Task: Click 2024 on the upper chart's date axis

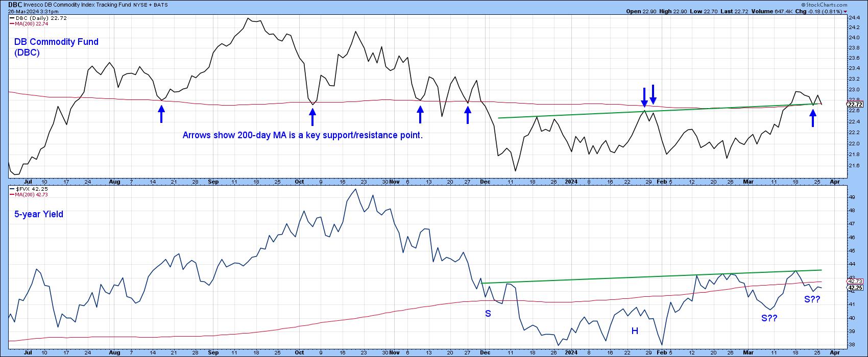Action: pos(571,181)
